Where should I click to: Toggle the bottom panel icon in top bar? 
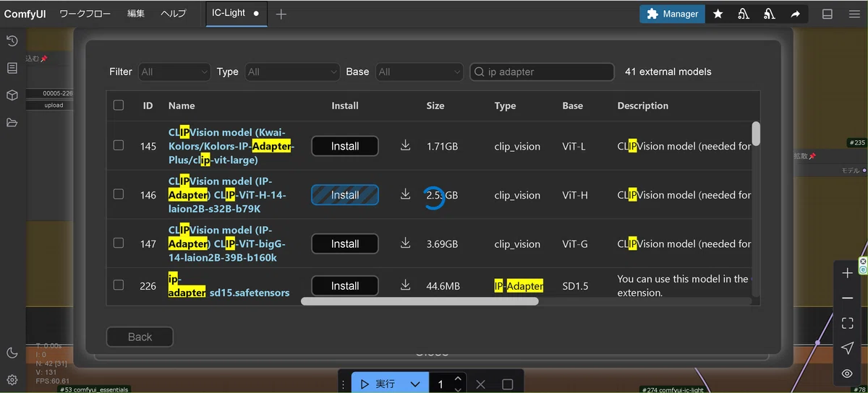pyautogui.click(x=827, y=14)
